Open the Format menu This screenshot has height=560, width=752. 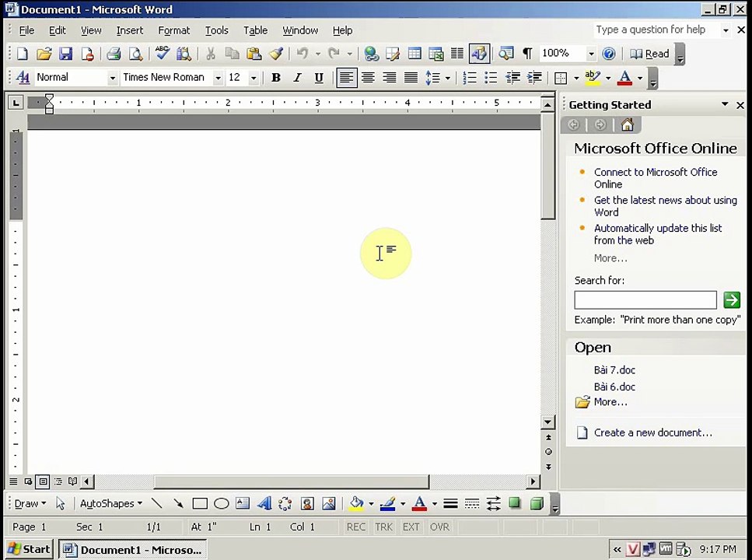174,30
